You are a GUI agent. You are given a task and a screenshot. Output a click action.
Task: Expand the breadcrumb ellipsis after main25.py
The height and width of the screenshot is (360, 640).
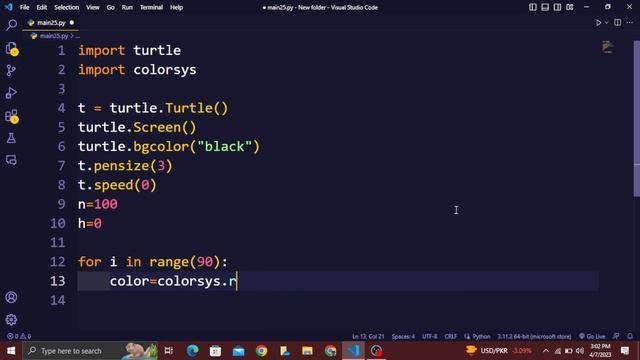(x=78, y=36)
